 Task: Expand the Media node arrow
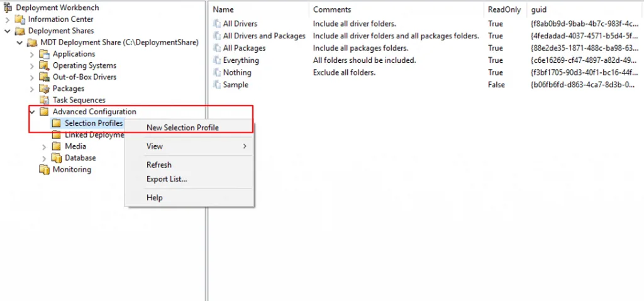pyautogui.click(x=44, y=146)
